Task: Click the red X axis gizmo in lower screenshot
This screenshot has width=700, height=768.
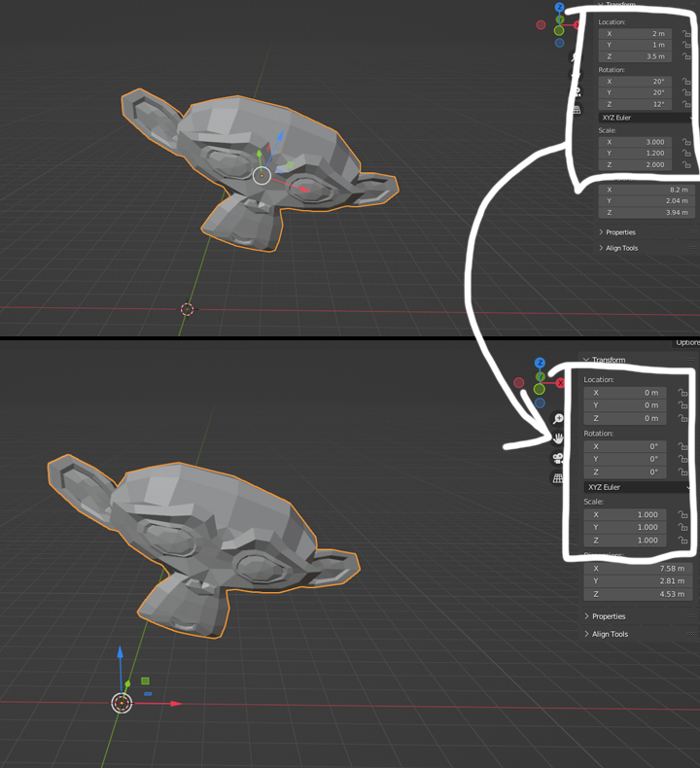Action: (x=560, y=383)
